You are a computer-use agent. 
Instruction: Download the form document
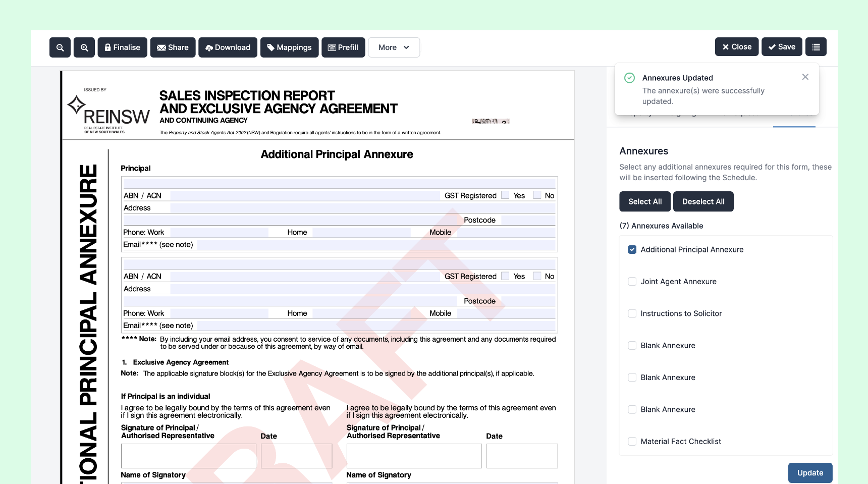coord(228,47)
